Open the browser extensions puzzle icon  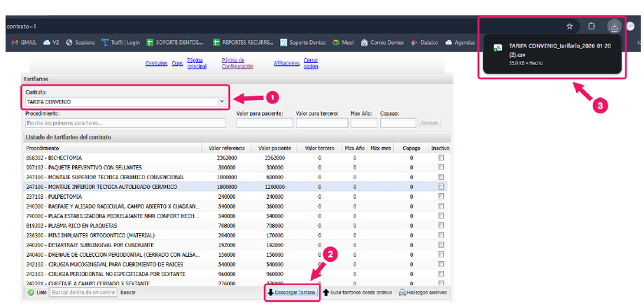(x=591, y=27)
